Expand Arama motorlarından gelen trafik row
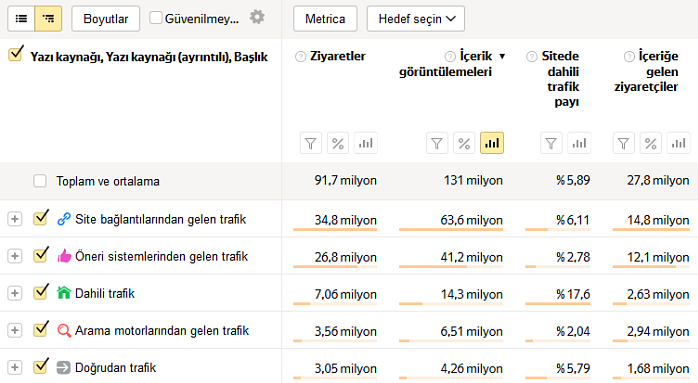 point(15,330)
